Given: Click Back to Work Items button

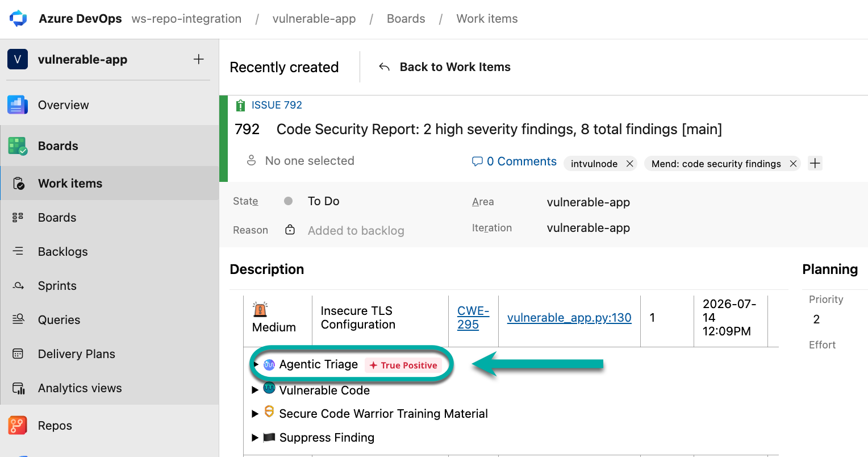Looking at the screenshot, I should [x=444, y=67].
